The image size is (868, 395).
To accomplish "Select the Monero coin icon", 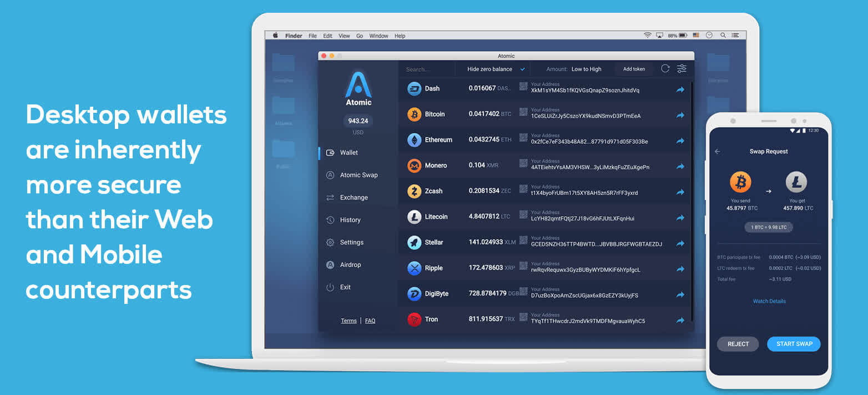I will click(x=414, y=166).
